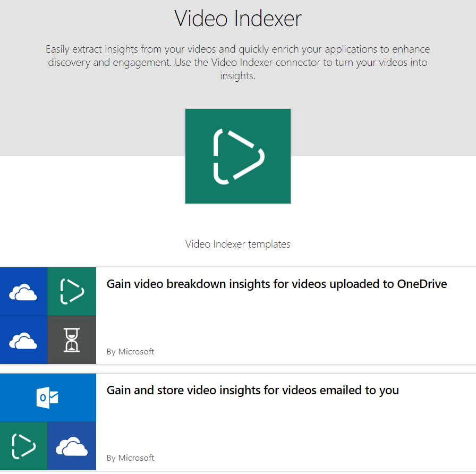Click the 'Video Indexer templates' section heading
The height and width of the screenshot is (474, 476).
pyautogui.click(x=237, y=244)
